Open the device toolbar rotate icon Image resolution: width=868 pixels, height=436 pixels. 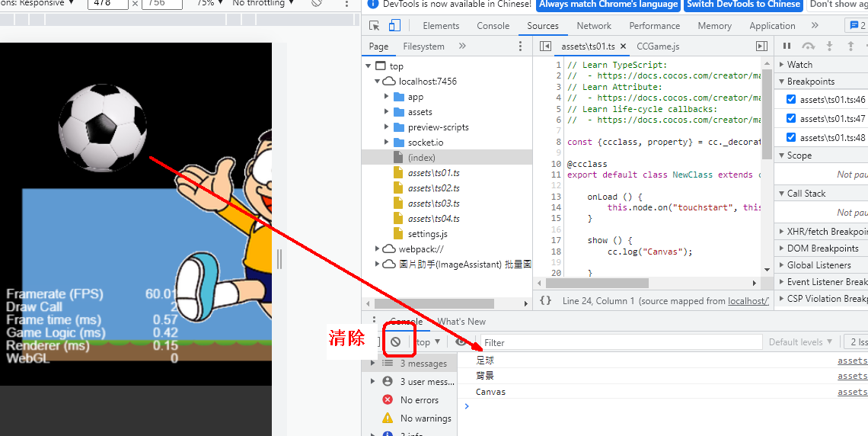click(317, 3)
